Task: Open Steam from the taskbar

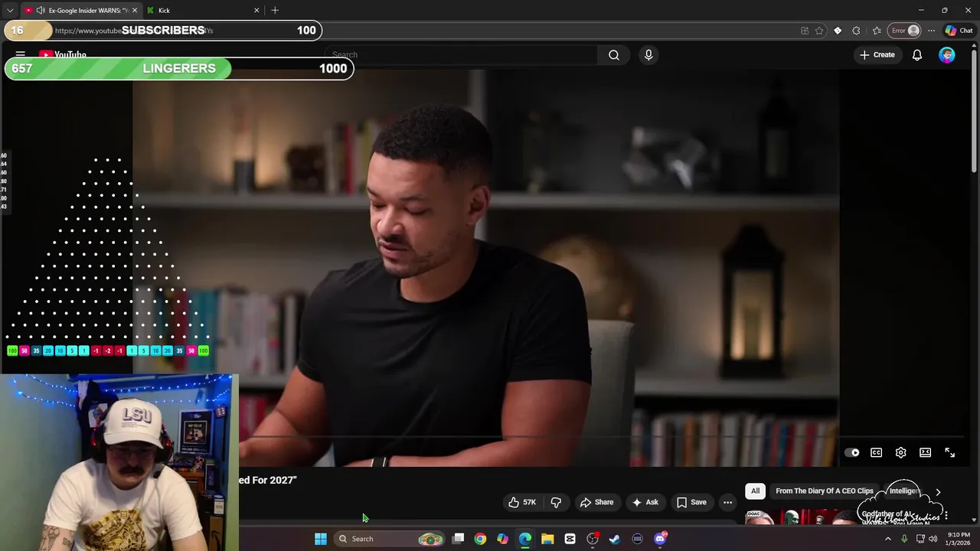Action: [x=614, y=539]
